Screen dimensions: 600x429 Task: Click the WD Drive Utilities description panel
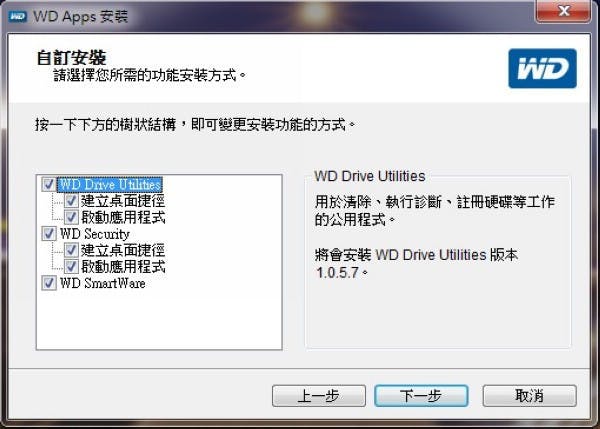point(438,263)
